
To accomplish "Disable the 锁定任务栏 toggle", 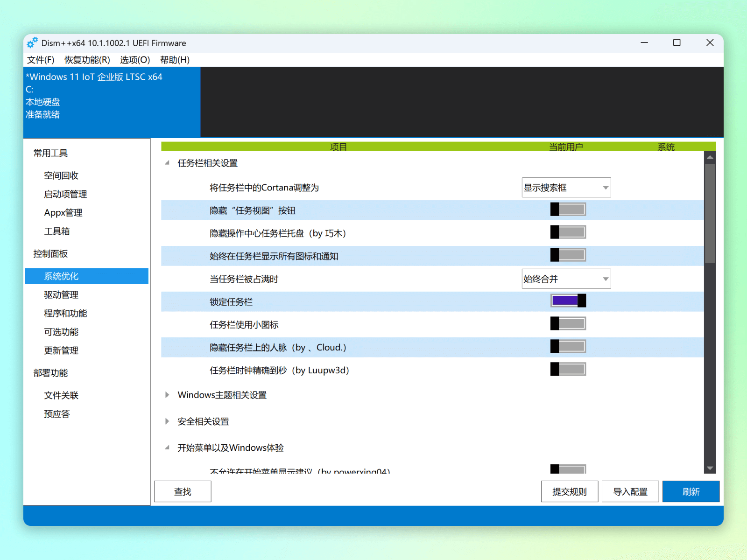I will pos(568,301).
